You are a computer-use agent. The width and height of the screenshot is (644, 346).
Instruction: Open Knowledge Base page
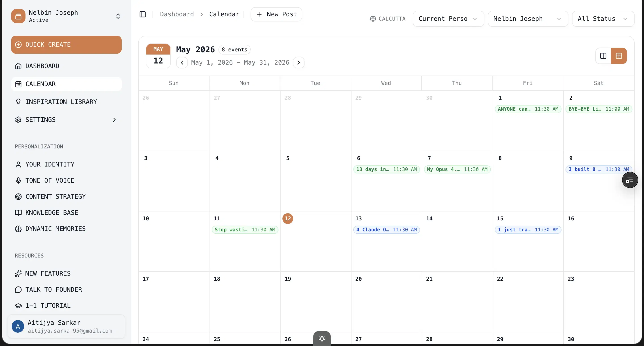tap(66, 213)
